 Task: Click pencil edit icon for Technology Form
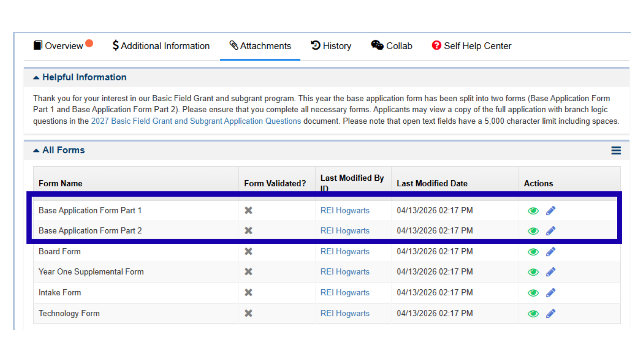(x=550, y=313)
